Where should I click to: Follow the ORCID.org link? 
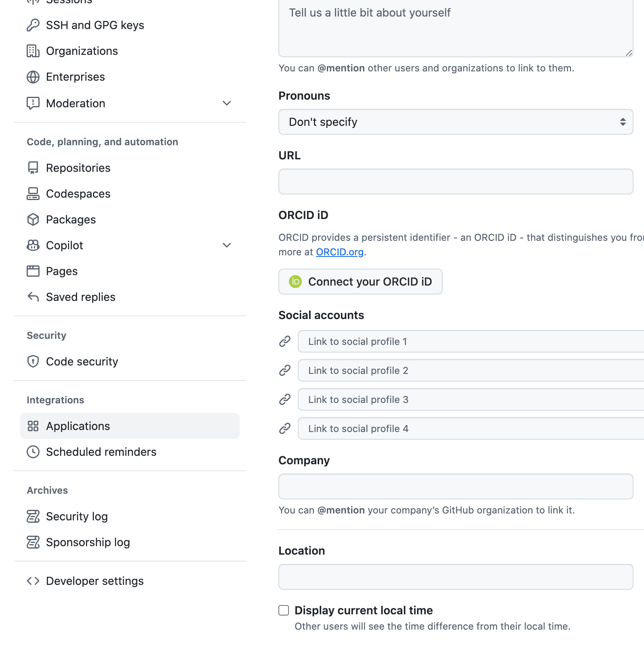[340, 252]
